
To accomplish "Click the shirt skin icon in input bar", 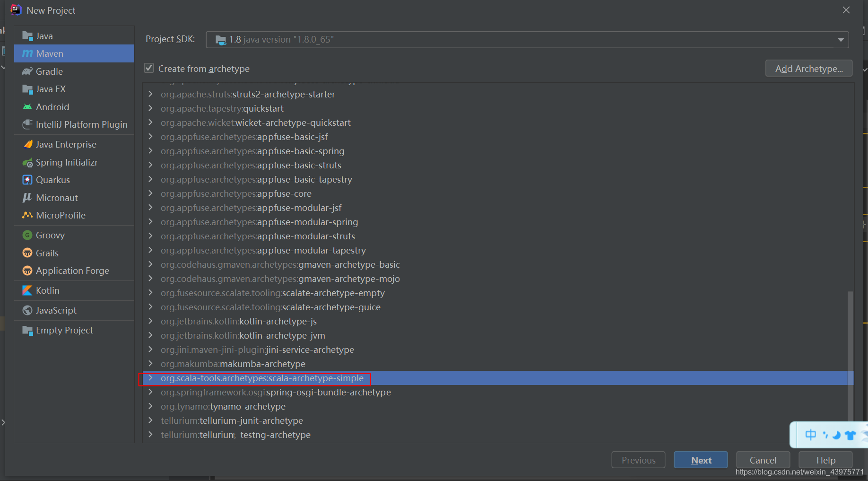I will [x=850, y=435].
